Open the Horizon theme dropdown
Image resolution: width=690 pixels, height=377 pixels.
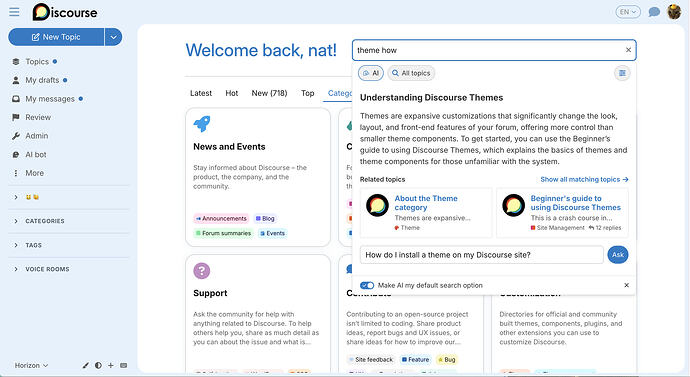tap(31, 365)
